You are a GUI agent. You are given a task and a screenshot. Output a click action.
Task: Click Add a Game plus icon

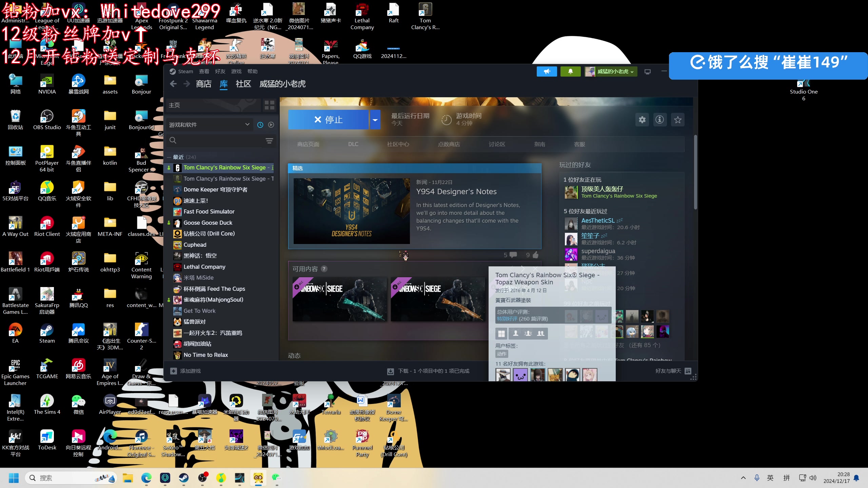pyautogui.click(x=174, y=371)
